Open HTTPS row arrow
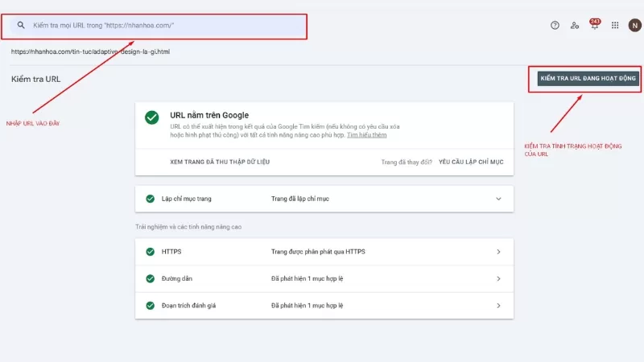This screenshot has width=644, height=362. 498,252
